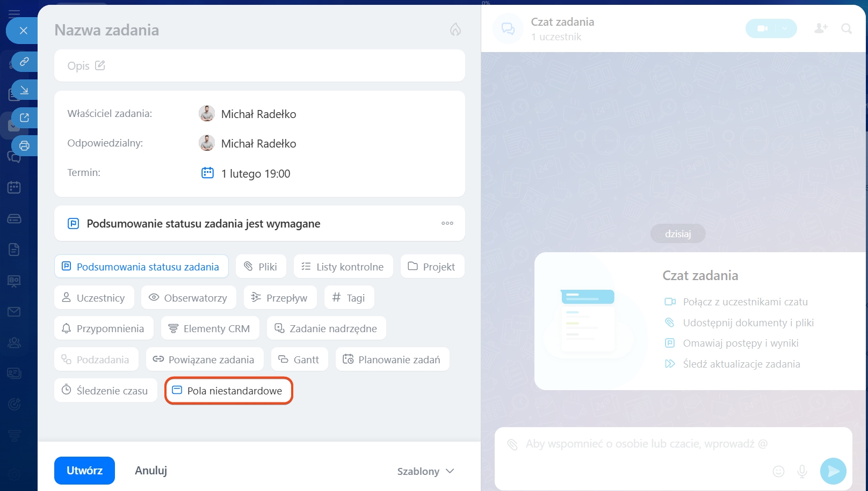Open the mail section in the left sidebar
Viewport: 868px width, 491px height.
pos(14,312)
